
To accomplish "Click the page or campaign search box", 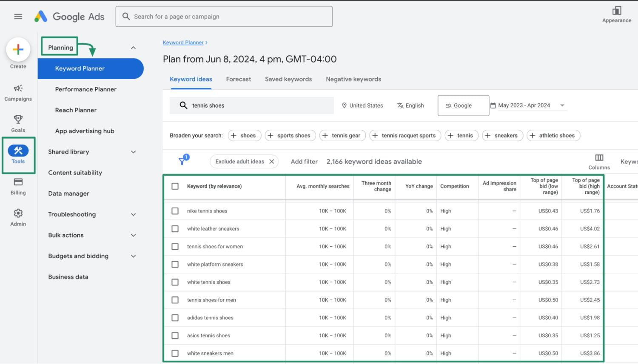I will click(224, 17).
